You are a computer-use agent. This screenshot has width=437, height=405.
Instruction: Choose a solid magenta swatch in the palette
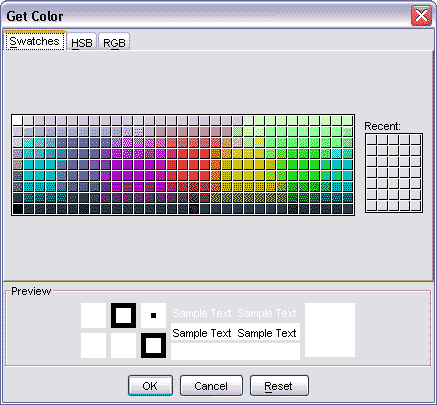[x=128, y=165]
